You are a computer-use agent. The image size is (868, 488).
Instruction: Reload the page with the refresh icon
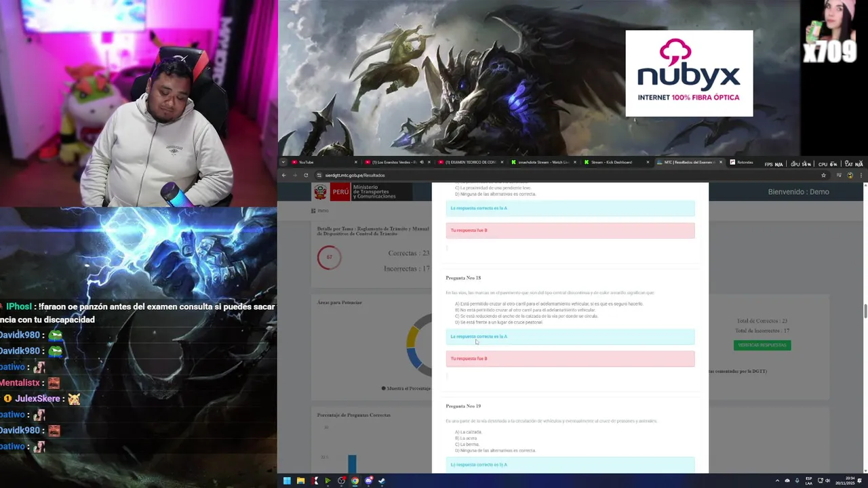[306, 175]
